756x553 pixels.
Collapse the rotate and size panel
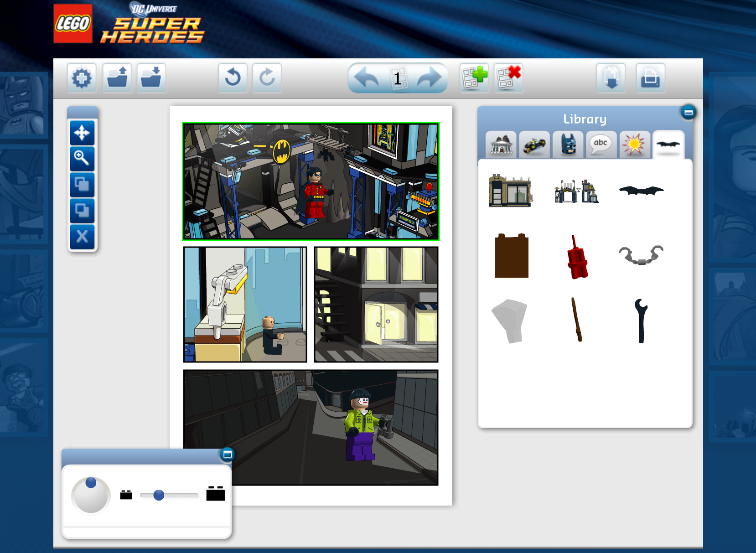coord(227,454)
